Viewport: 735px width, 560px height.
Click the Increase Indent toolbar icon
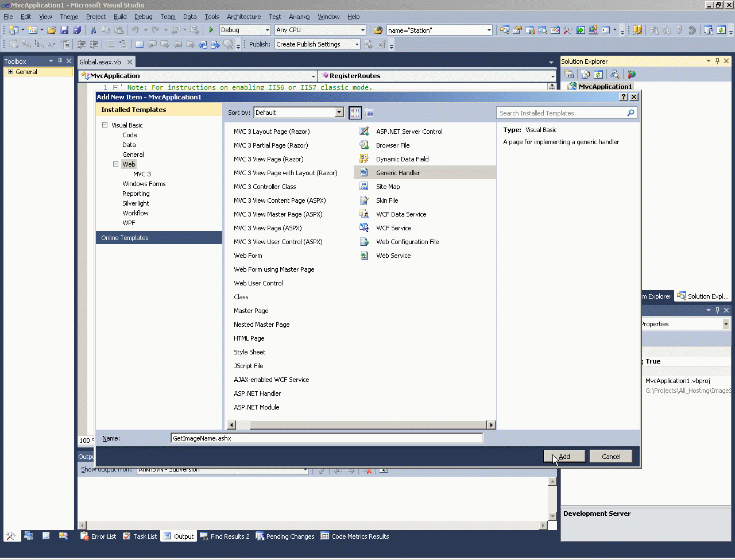[x=94, y=44]
